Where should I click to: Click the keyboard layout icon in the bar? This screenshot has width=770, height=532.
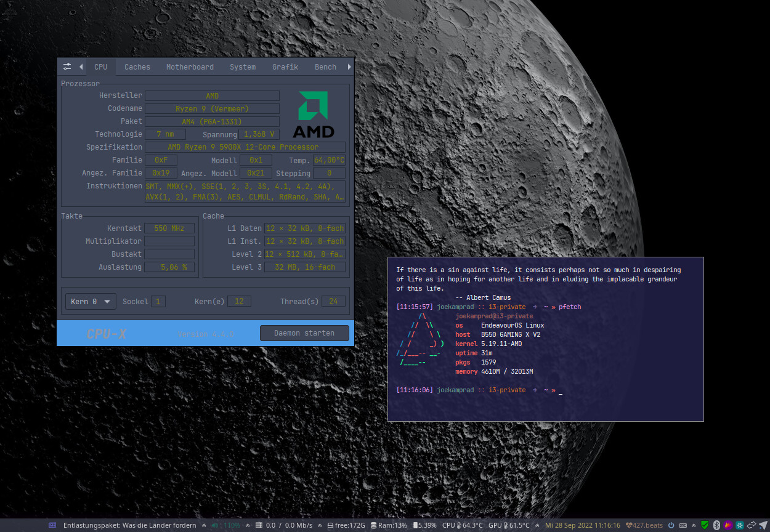683,525
